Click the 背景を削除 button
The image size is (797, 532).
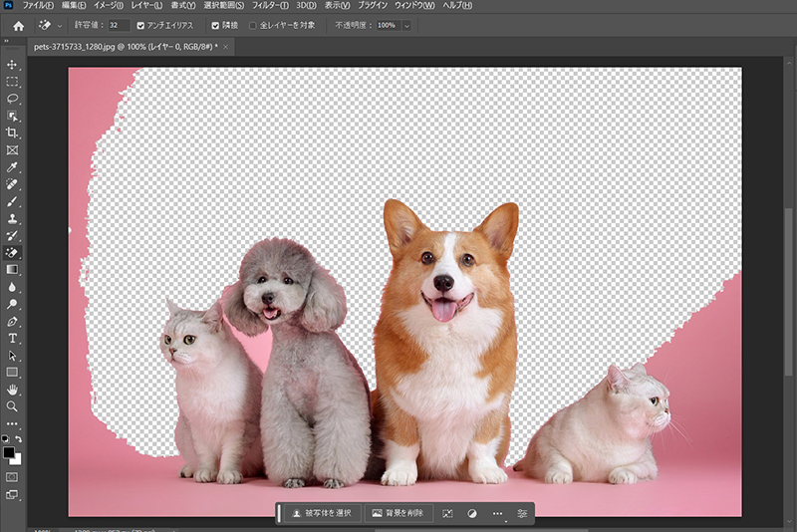pyautogui.click(x=398, y=513)
